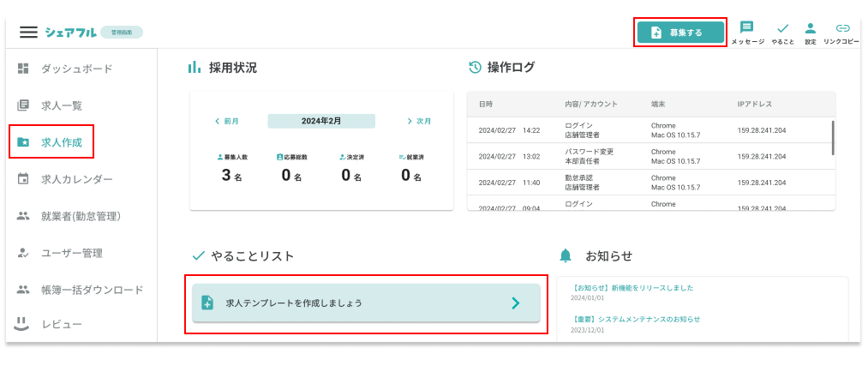Image resolution: width=868 pixels, height=384 pixels.
Task: Go to next month with 次月
Action: 419,121
